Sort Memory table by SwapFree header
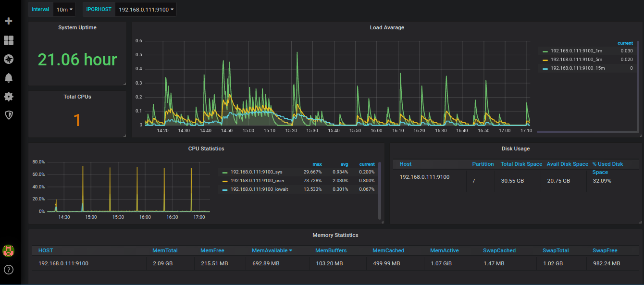Image resolution: width=644 pixels, height=285 pixels. tap(605, 250)
